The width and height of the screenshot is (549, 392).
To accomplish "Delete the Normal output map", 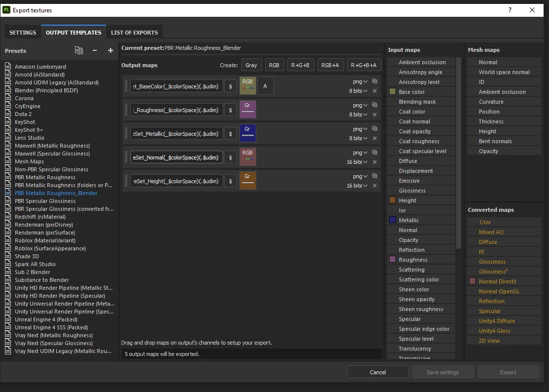I will point(375,162).
